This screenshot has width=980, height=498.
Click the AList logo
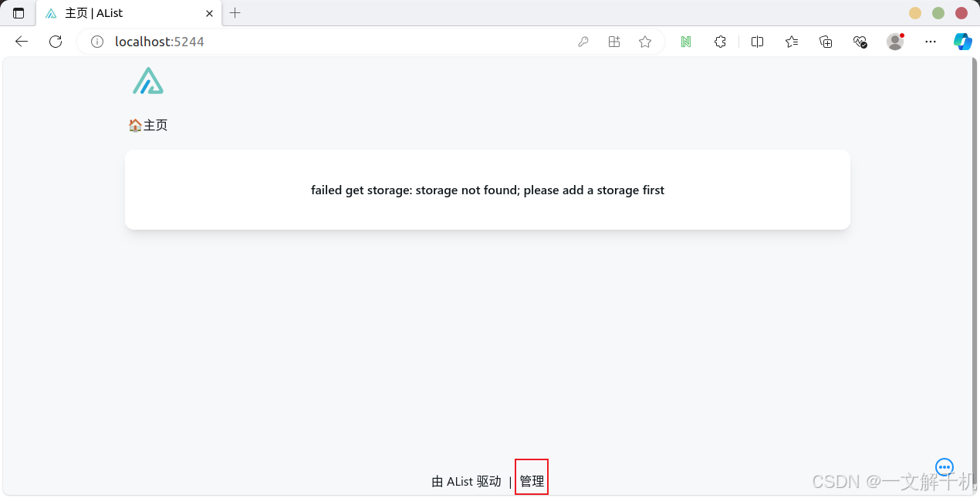click(x=148, y=81)
